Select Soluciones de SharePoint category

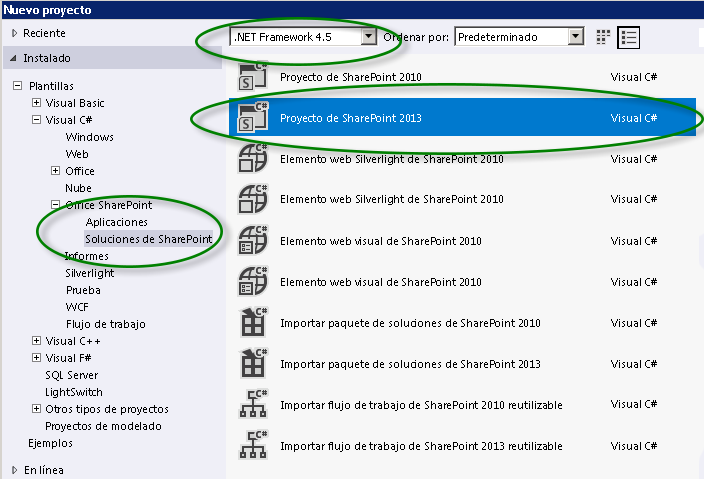click(149, 239)
